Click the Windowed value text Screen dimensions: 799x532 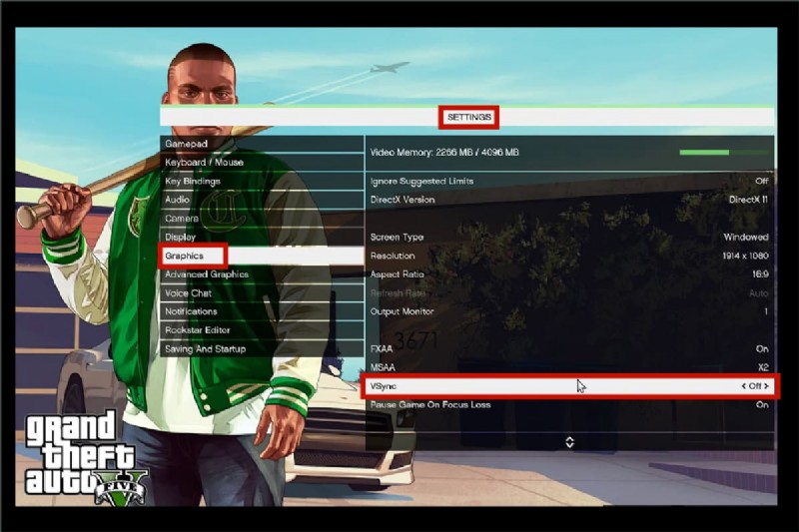746,238
